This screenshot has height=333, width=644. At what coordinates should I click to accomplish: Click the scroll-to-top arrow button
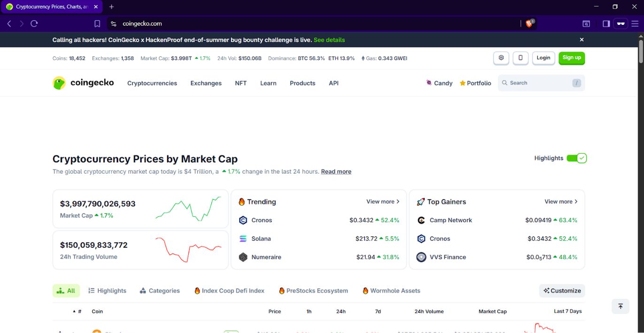click(620, 306)
